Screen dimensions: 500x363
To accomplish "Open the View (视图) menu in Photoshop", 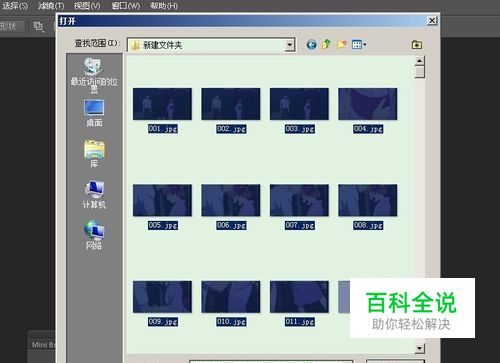I will tap(87, 6).
